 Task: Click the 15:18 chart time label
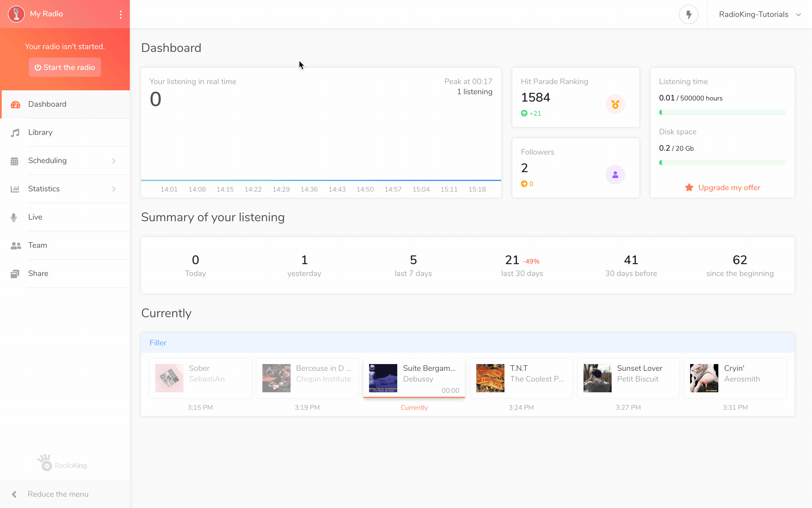click(x=477, y=189)
